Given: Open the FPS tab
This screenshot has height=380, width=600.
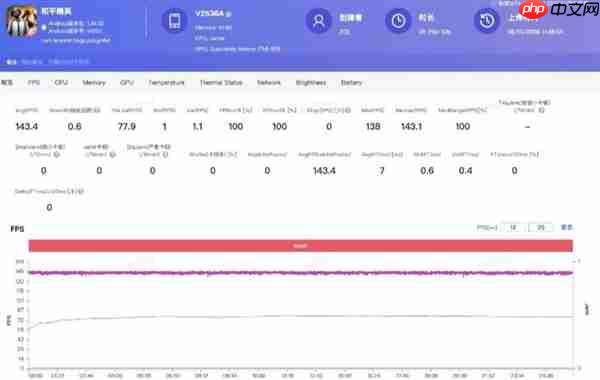Looking at the screenshot, I should [34, 83].
